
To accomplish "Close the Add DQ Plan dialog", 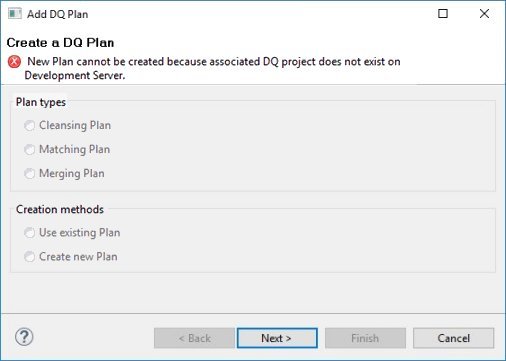I will pyautogui.click(x=484, y=14).
